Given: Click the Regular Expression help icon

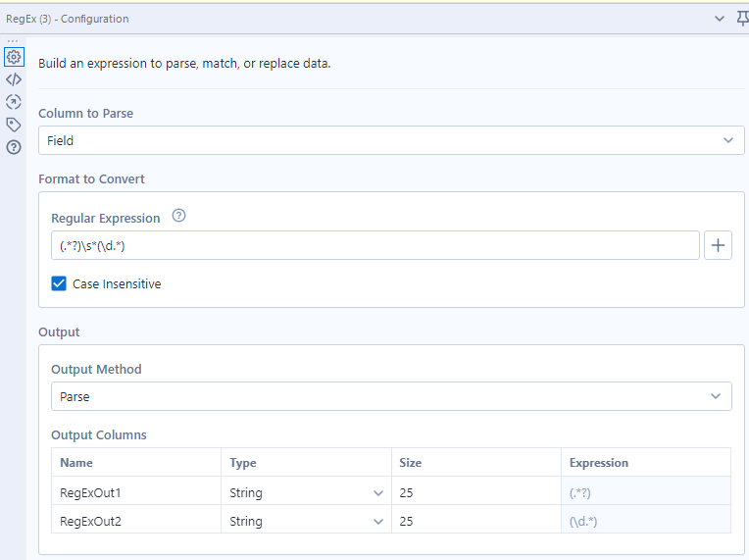Looking at the screenshot, I should pos(178,217).
